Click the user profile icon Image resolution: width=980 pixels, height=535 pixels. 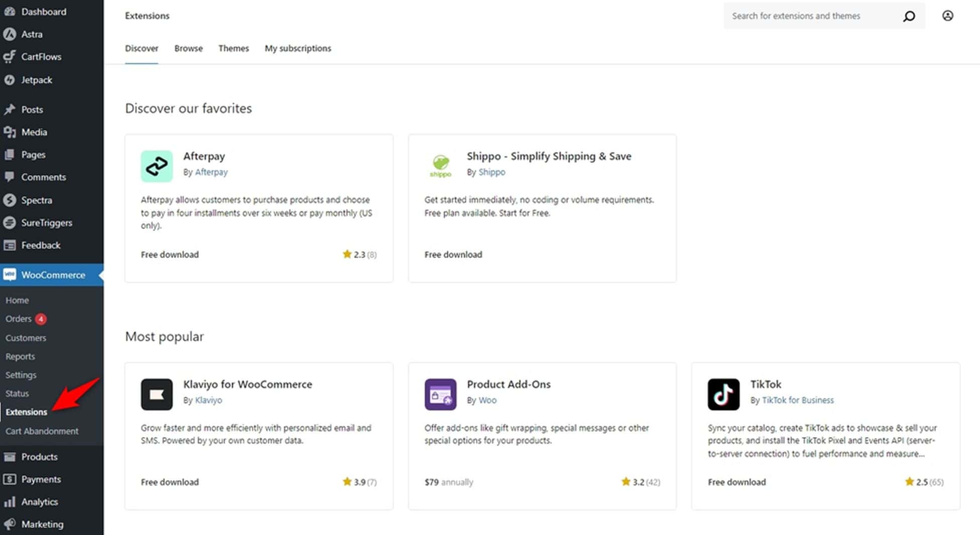pyautogui.click(x=948, y=16)
